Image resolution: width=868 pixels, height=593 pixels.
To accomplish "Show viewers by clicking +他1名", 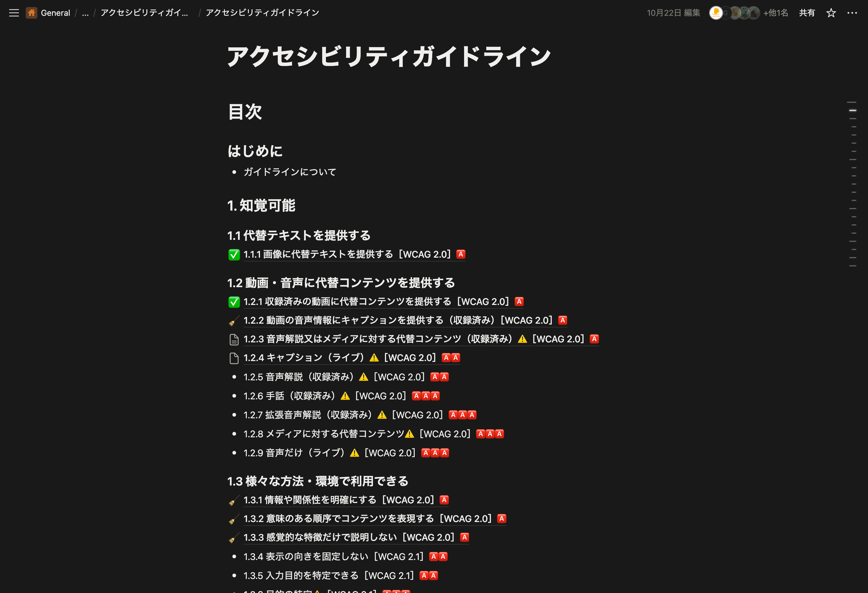I will pyautogui.click(x=776, y=12).
